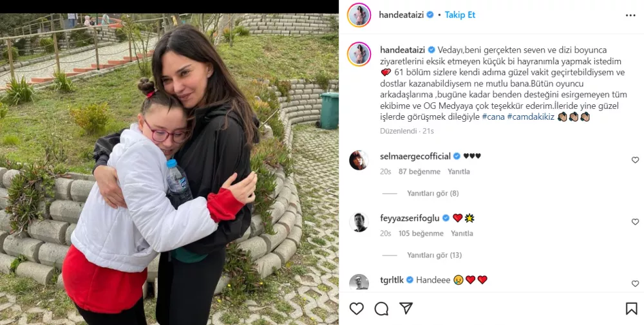Open the #cana hashtag link
Viewport: 644px width, 325px height.
pos(493,117)
